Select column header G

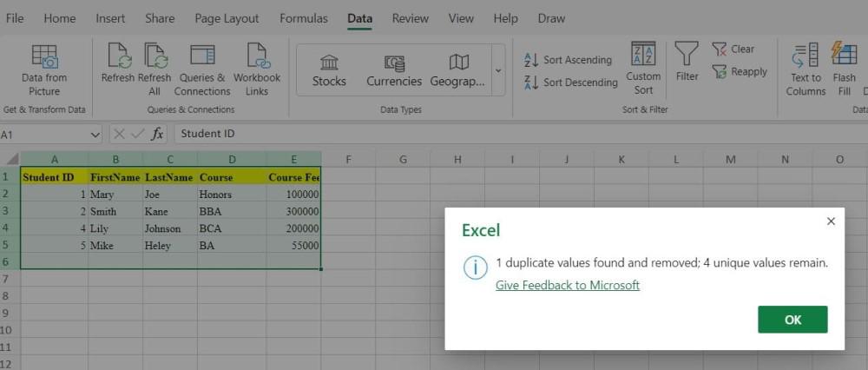(x=403, y=160)
